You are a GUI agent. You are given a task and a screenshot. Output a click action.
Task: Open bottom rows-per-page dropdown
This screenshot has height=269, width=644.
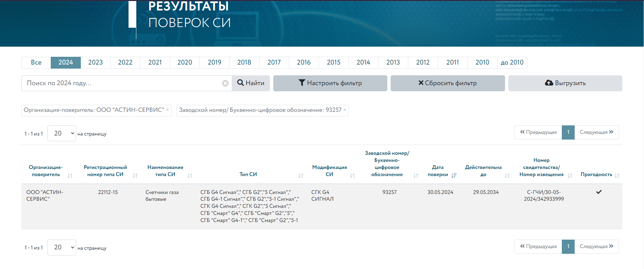tap(62, 248)
